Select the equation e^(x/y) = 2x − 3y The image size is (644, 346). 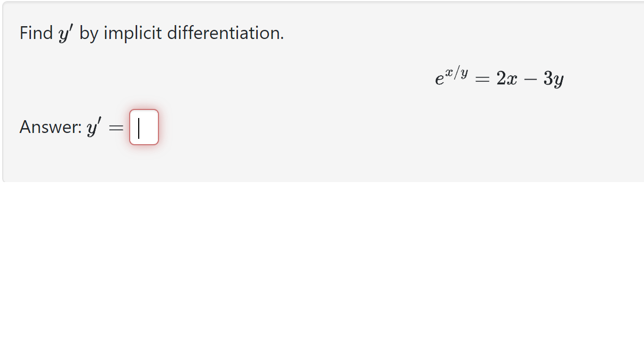coord(499,77)
